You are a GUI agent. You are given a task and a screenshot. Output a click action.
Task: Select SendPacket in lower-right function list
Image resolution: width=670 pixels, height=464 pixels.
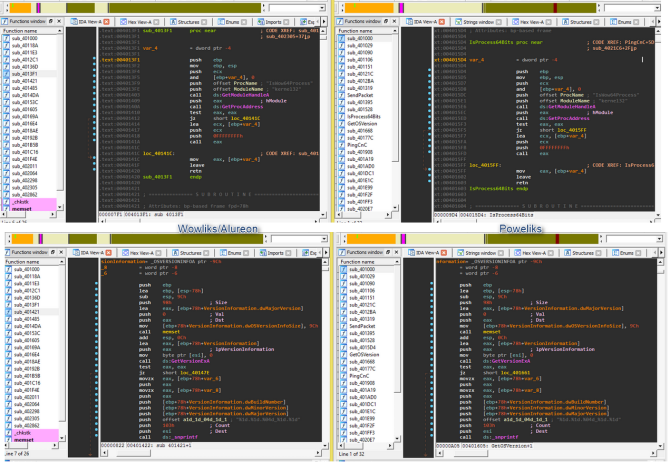(362, 326)
